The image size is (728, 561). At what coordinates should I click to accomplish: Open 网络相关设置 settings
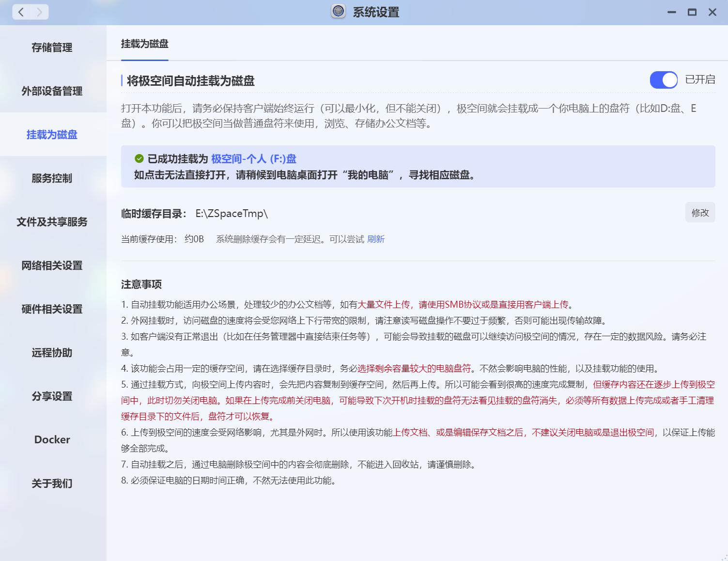[x=52, y=265]
